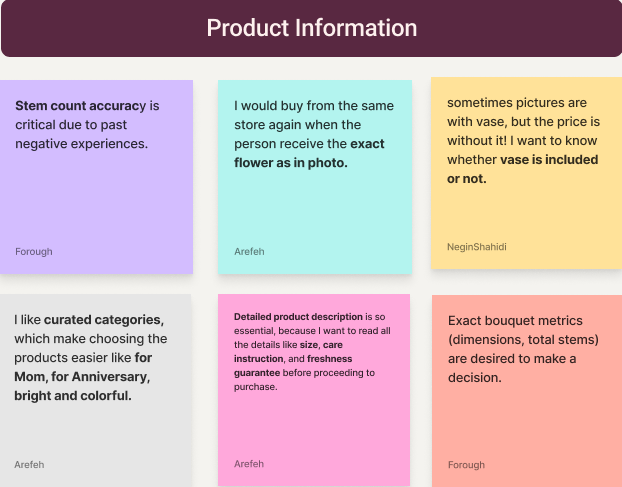Click the Arefeh author label on pink note
This screenshot has width=622, height=487.
[x=249, y=464]
